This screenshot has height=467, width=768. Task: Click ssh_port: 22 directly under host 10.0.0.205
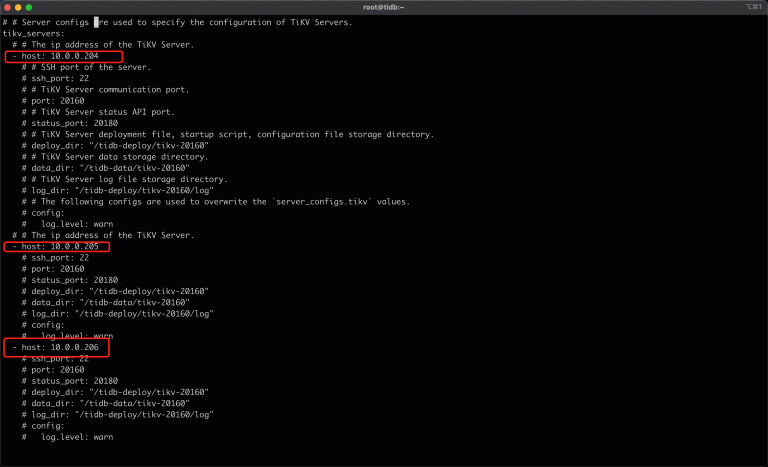[x=55, y=258]
